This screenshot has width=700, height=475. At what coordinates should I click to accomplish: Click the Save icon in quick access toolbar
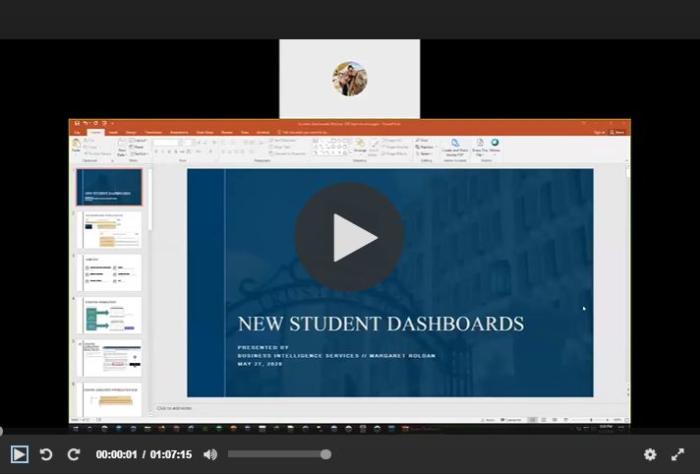tap(77, 123)
